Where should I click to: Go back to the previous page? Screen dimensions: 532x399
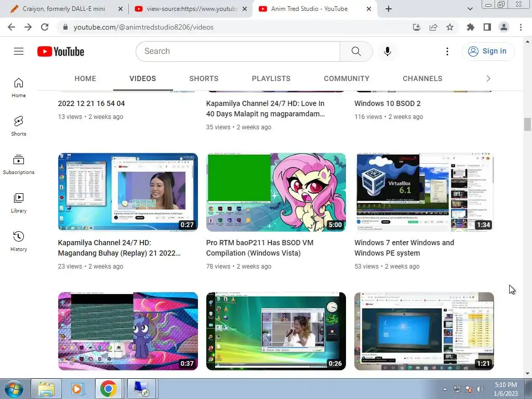[11, 27]
